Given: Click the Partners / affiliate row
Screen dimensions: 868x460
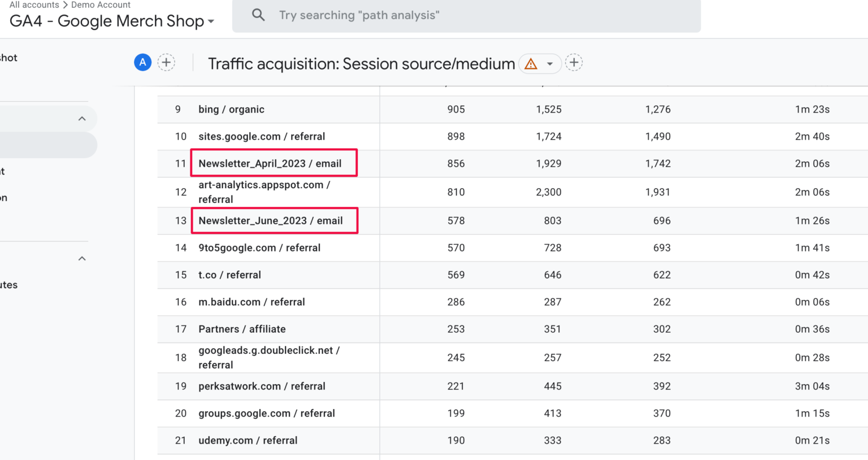Looking at the screenshot, I should (242, 329).
